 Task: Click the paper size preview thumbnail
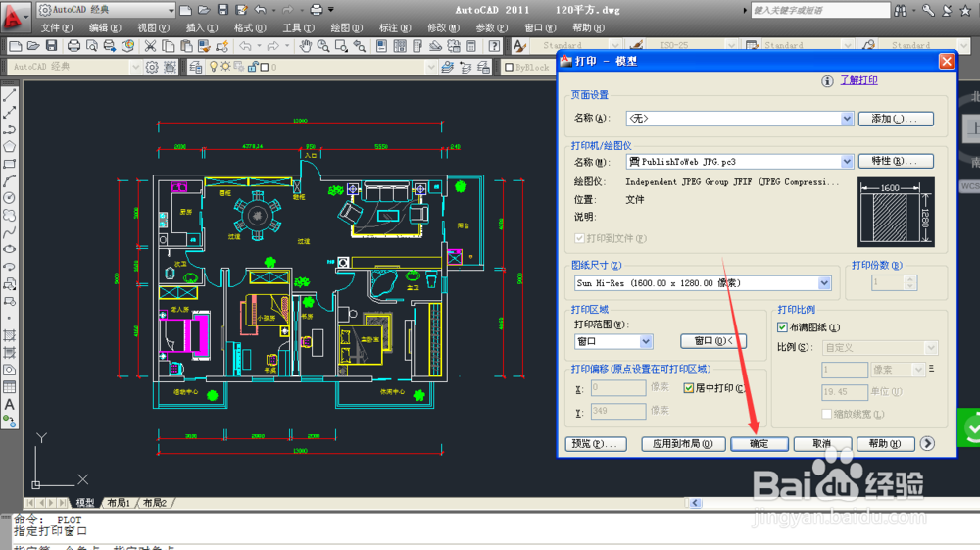896,213
